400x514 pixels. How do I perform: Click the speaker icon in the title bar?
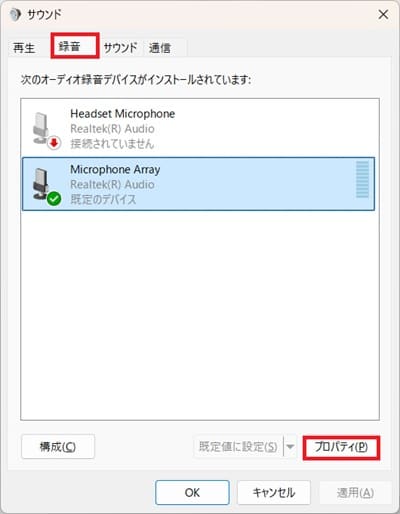pos(15,15)
